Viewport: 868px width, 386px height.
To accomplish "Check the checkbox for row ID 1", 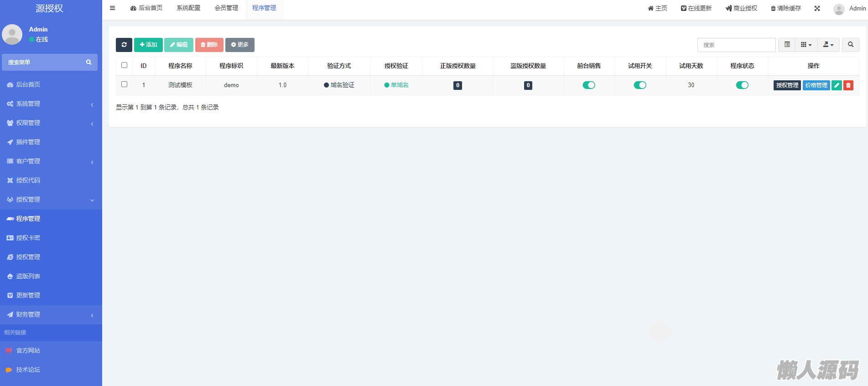I will pos(124,84).
